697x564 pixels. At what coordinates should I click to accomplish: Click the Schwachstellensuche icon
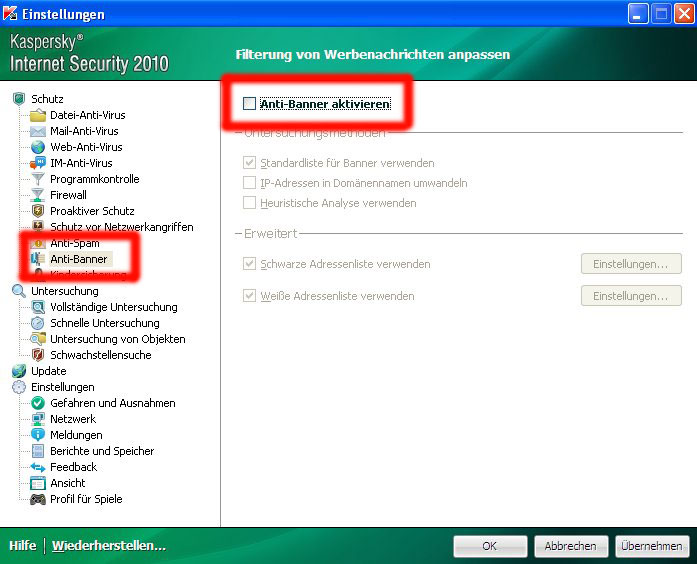[x=38, y=355]
